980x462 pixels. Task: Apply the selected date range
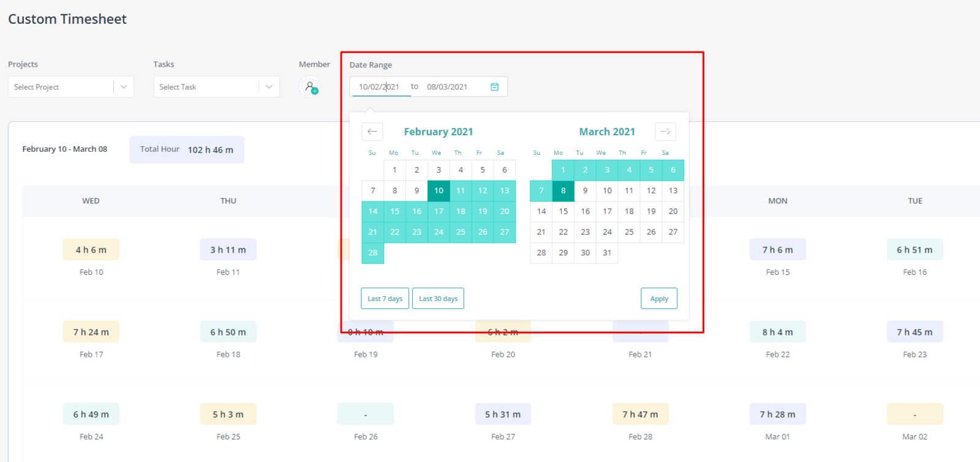[x=659, y=299]
